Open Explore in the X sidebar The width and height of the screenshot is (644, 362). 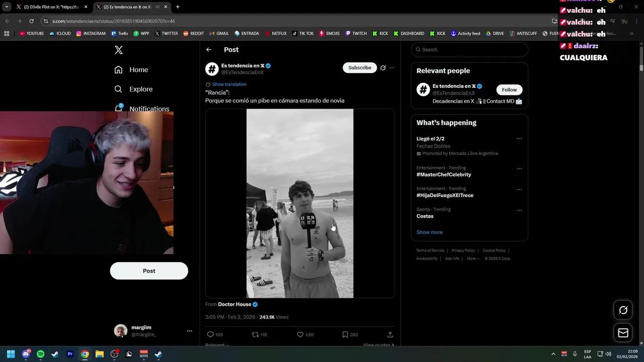coord(133,89)
